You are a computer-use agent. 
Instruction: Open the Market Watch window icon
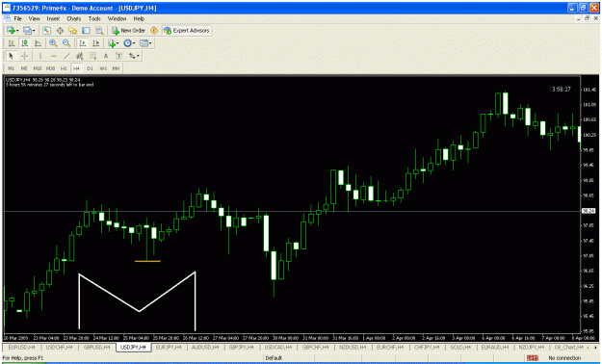point(47,31)
